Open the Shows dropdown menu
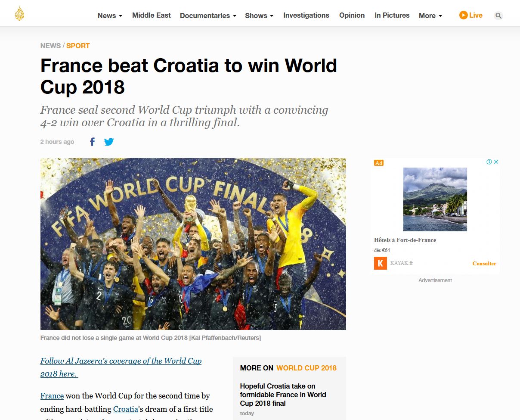The image size is (520, 420). tap(259, 16)
